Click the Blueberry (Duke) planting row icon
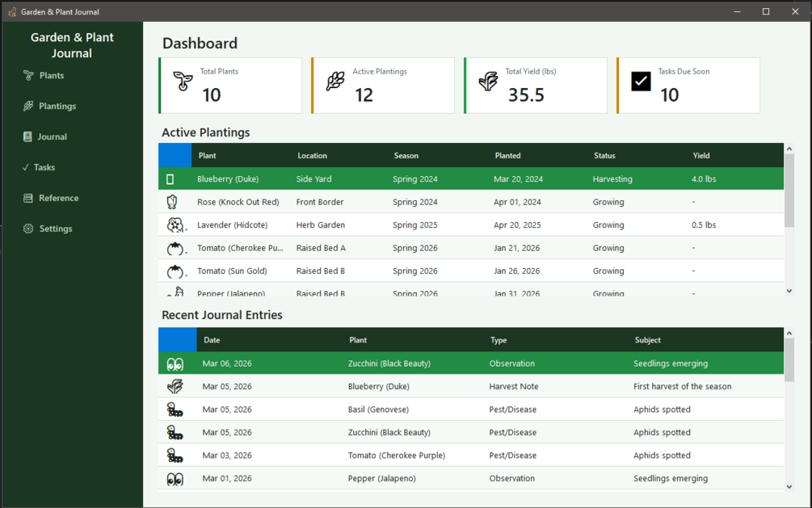The height and width of the screenshot is (508, 812). click(x=170, y=179)
